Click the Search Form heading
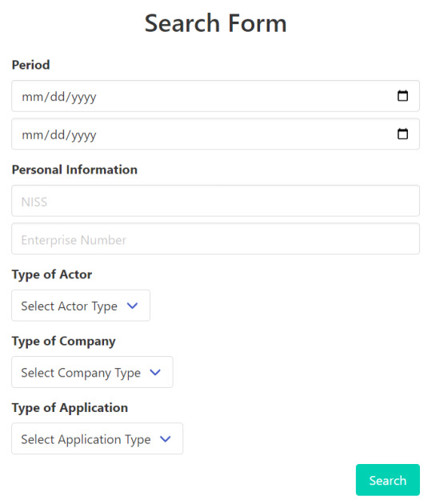 [x=216, y=23]
